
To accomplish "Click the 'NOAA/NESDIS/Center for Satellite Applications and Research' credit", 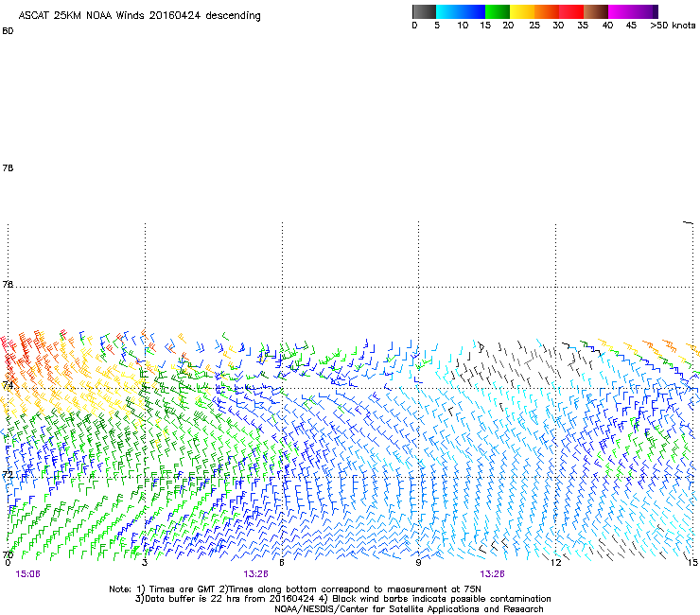I will (409, 609).
